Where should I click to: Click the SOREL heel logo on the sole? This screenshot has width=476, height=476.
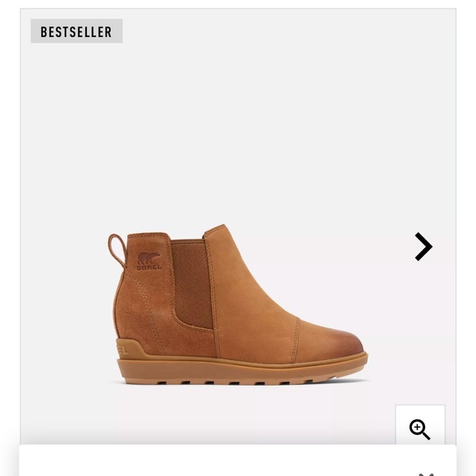click(122, 350)
